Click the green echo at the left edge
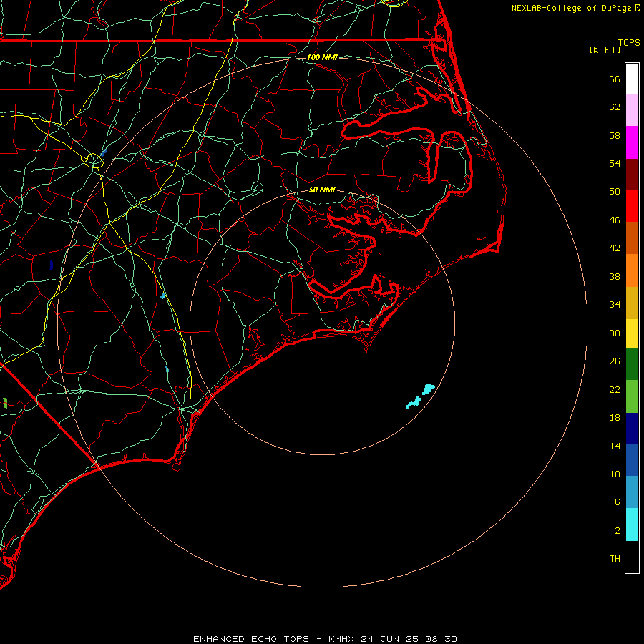This screenshot has width=644, height=644. 5,404
